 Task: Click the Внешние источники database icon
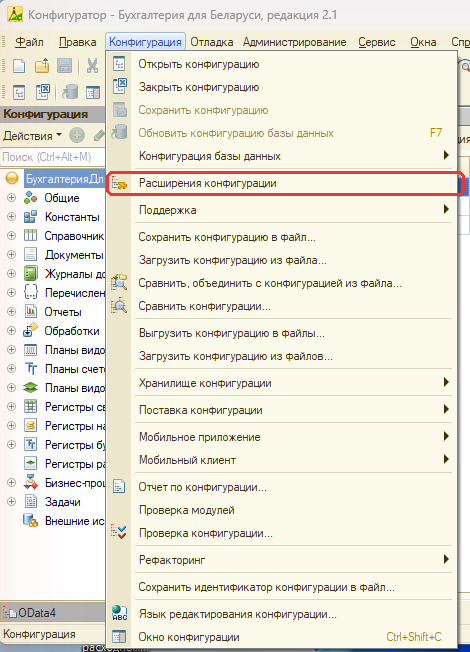(30, 520)
